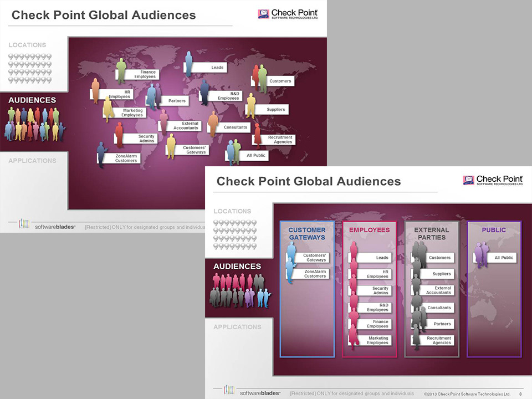Select the yellow figure beside Marketing Employees on the map
Viewport: 532px width, 399px height.
pos(108,109)
